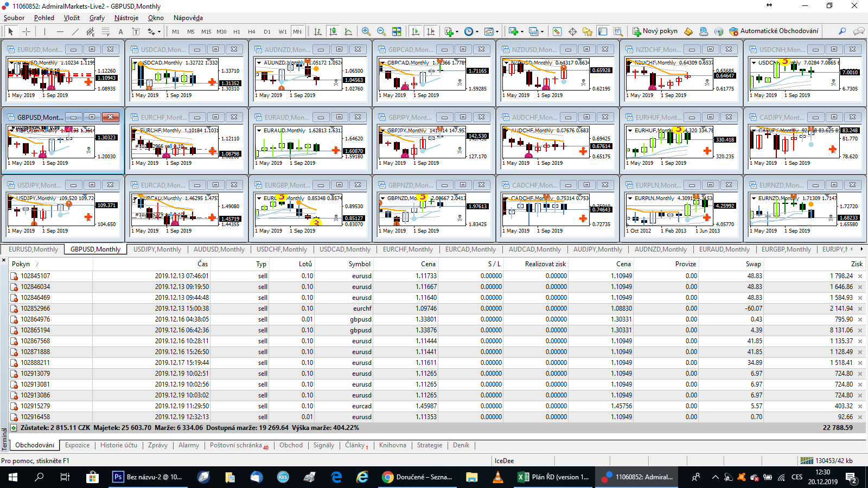Screen dimensions: 868x488
Task: Open the Nástroje menu
Action: coord(126,18)
